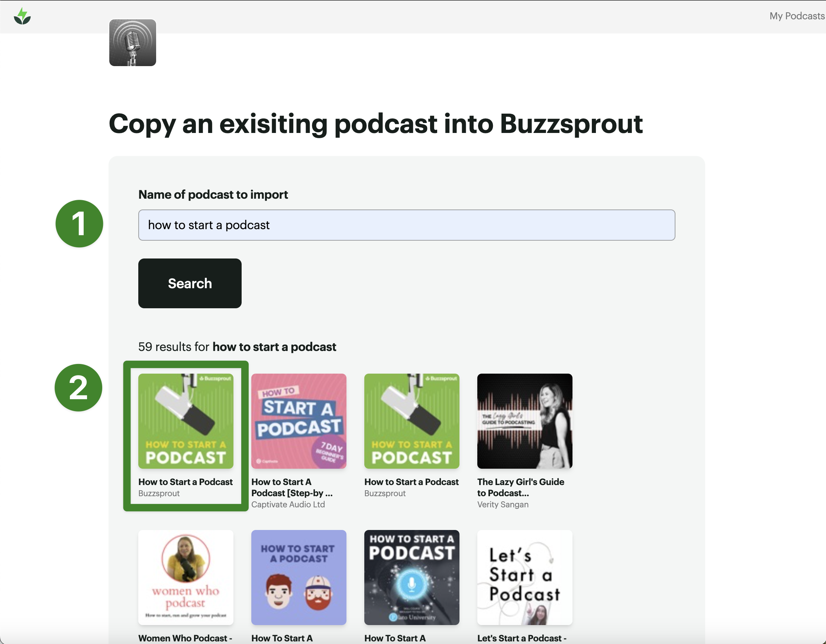Click the Buzzsprout leaf logo
The image size is (826, 644).
click(22, 16)
